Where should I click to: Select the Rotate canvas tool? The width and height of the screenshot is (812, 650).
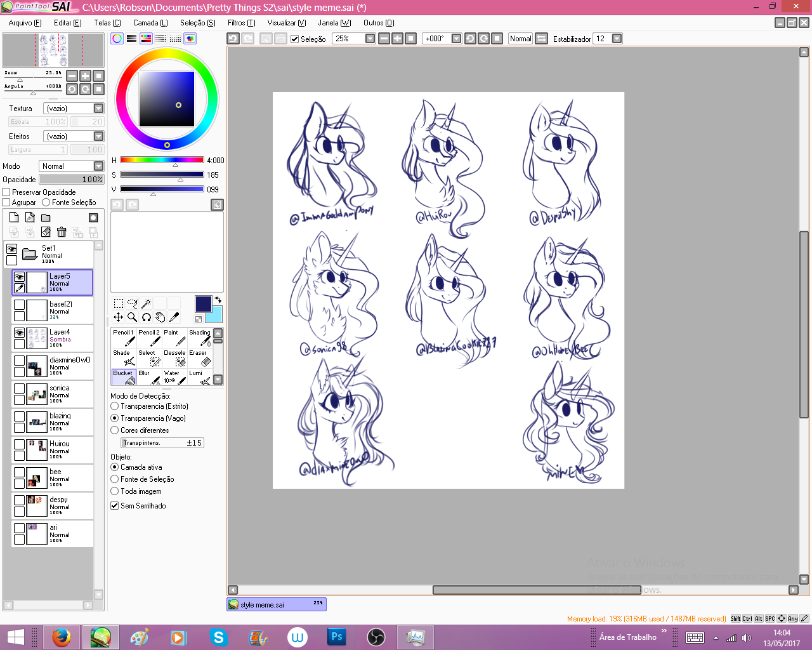(x=147, y=317)
